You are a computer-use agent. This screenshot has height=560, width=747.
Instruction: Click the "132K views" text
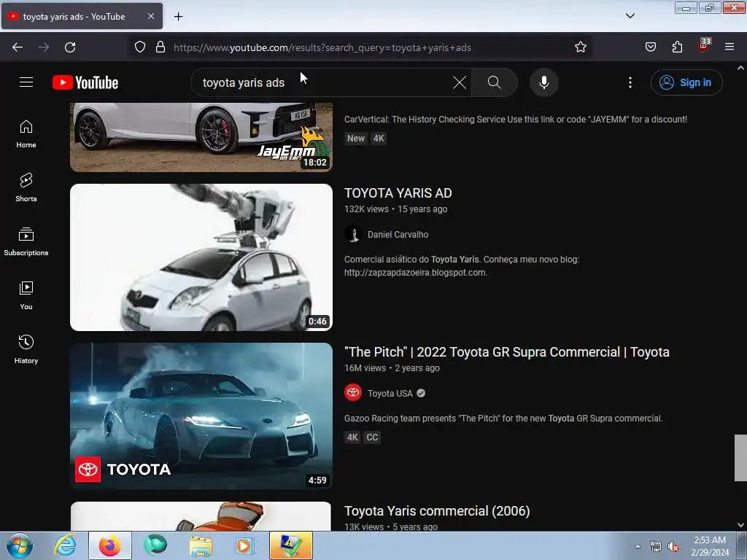click(366, 209)
